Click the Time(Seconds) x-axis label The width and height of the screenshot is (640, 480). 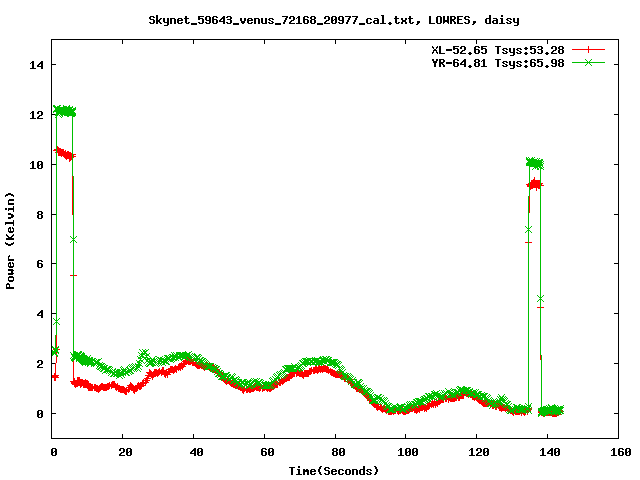click(334, 471)
